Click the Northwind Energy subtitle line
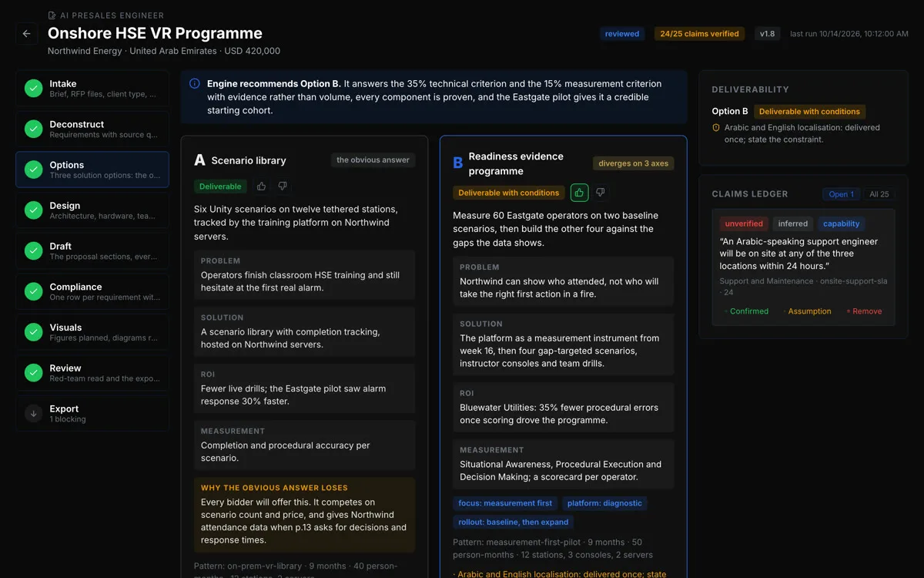Image resolution: width=924 pixels, height=578 pixels. (x=164, y=51)
